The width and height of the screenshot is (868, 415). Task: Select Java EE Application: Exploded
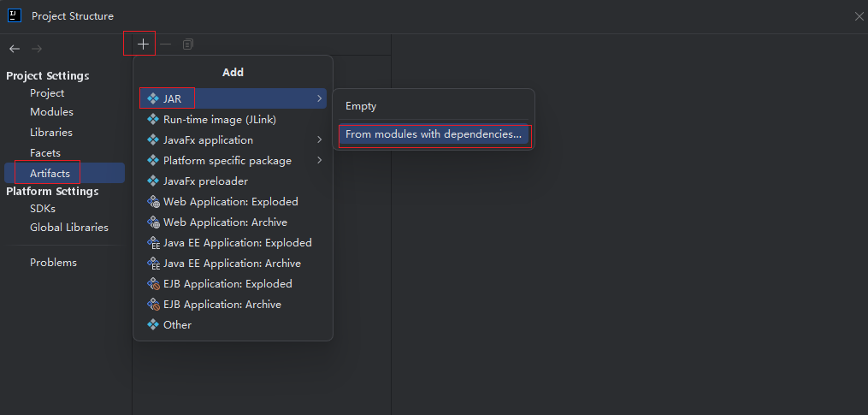(233, 243)
